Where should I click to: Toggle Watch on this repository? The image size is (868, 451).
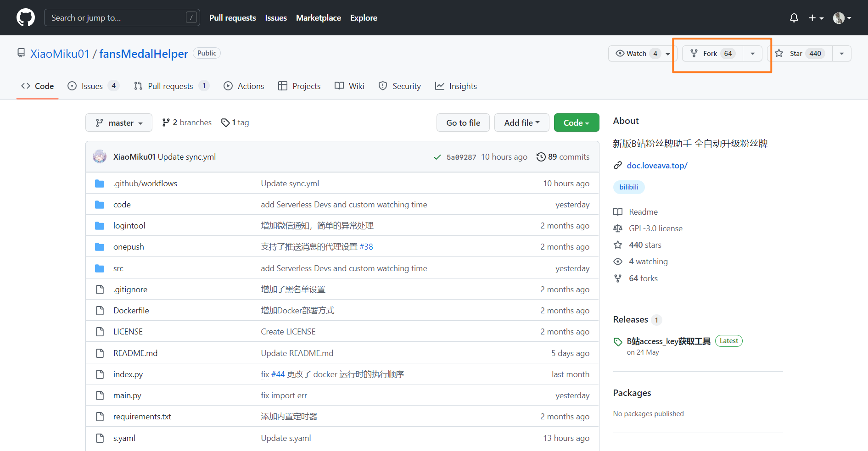coord(632,54)
